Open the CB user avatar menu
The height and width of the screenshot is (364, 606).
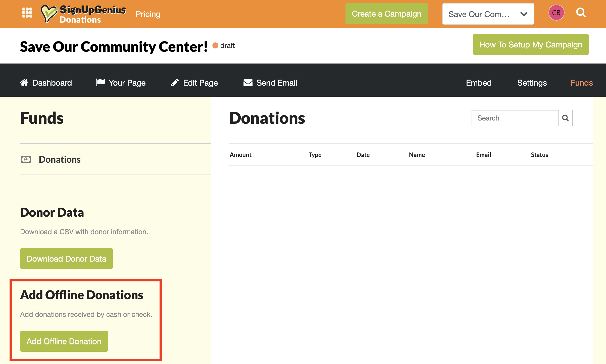556,13
